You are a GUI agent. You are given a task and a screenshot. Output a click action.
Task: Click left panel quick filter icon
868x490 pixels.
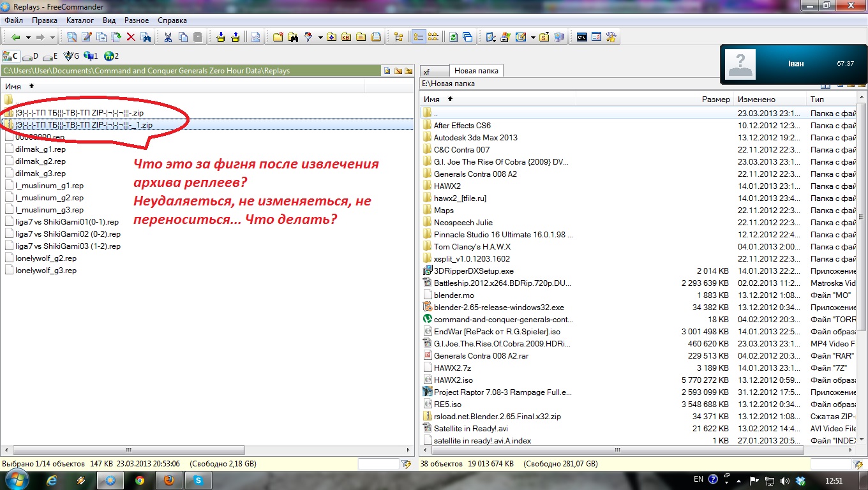[x=406, y=464]
